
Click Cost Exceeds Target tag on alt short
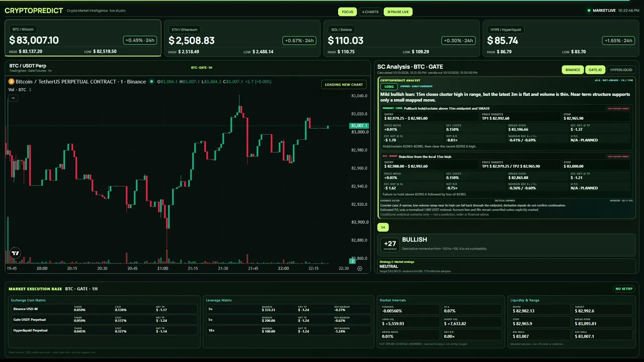(x=618, y=156)
